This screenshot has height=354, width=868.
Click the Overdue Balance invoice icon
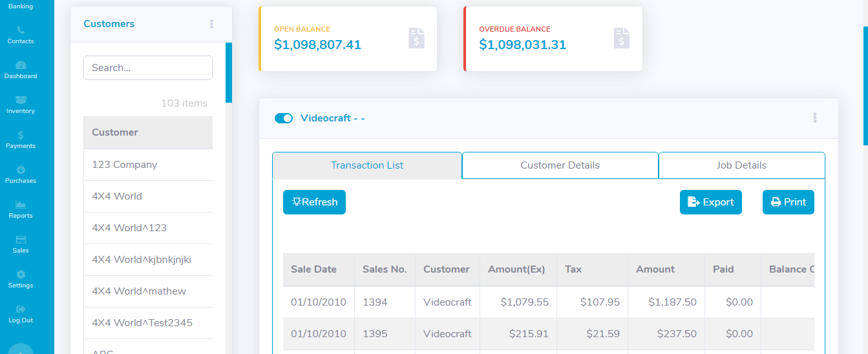click(622, 38)
